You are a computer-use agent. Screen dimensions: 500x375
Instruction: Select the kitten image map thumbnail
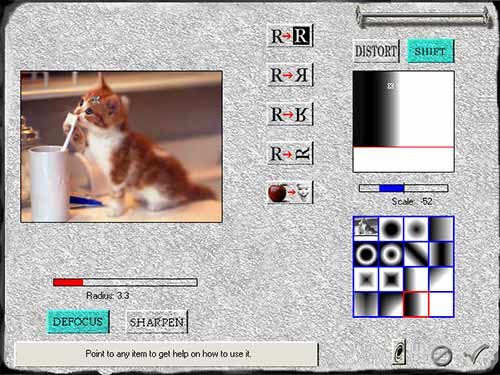(366, 229)
